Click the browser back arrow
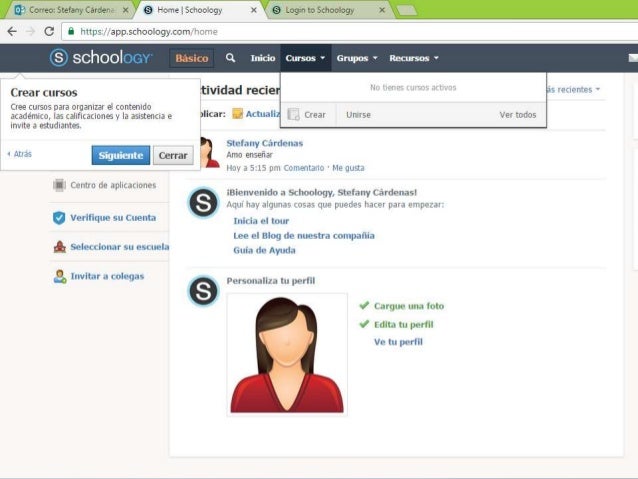 coord(12,31)
